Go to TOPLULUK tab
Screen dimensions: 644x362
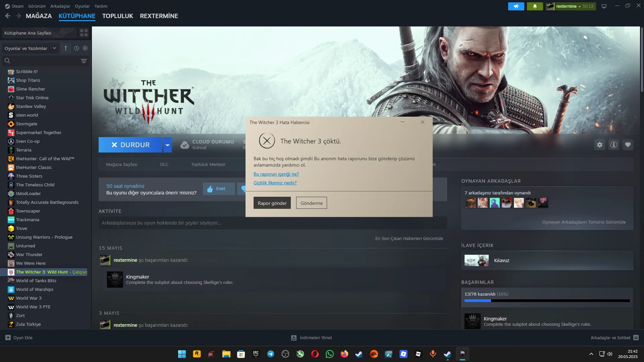(118, 16)
